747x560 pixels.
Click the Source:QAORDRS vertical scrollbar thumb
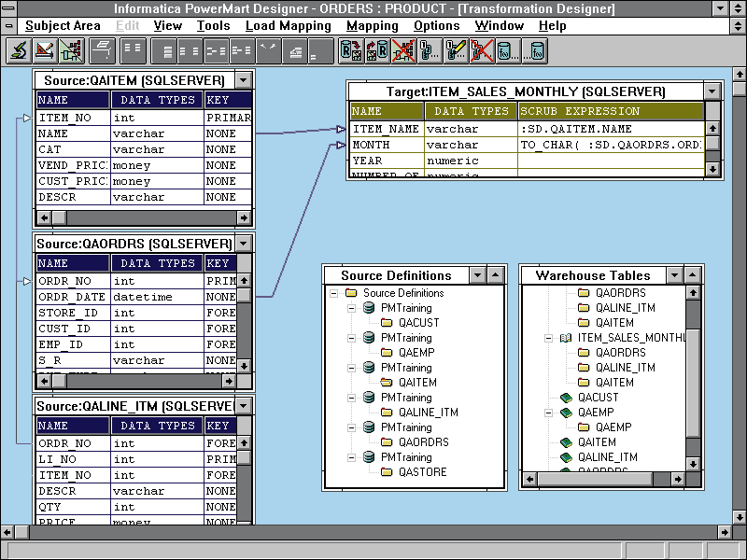tap(244, 295)
